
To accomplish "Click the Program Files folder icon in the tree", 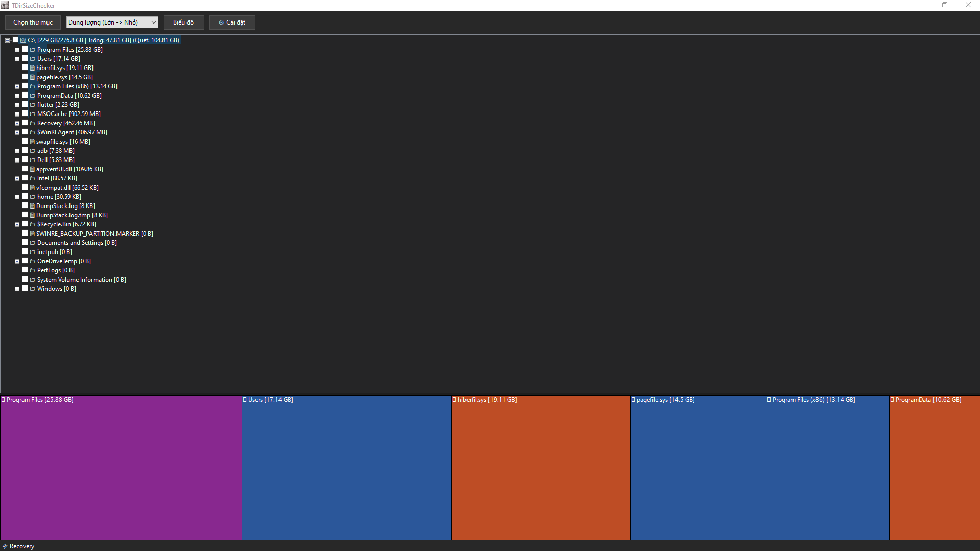I will click(x=33, y=50).
